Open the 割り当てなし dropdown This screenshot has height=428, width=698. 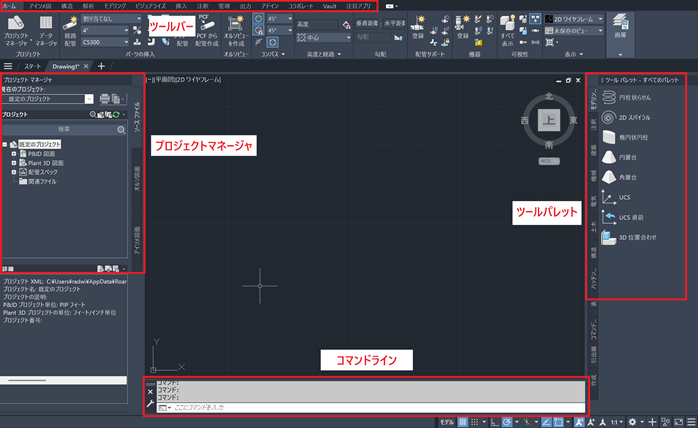coord(111,19)
